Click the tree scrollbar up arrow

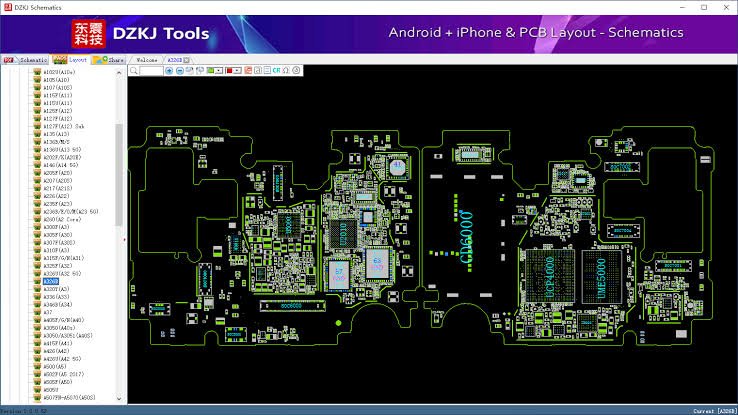[119, 72]
